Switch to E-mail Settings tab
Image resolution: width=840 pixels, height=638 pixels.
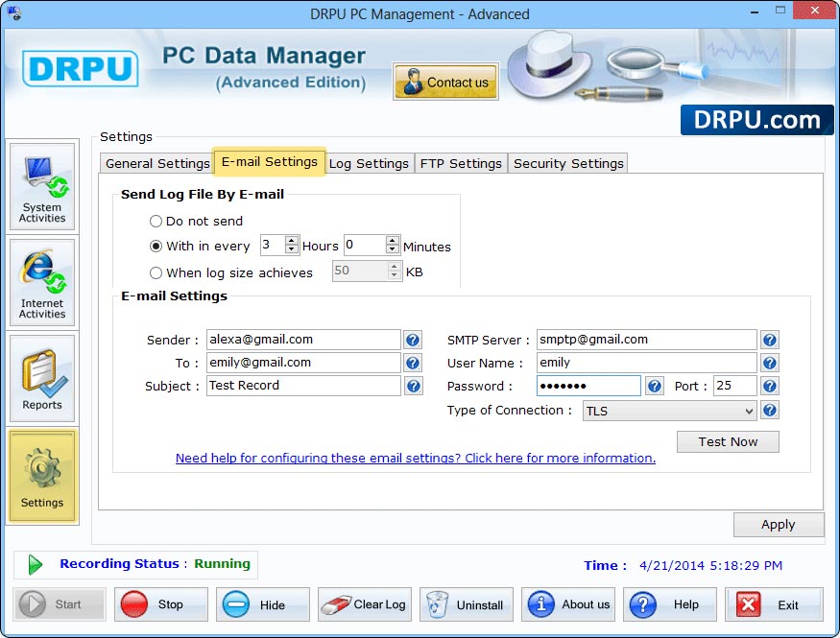pyautogui.click(x=270, y=161)
